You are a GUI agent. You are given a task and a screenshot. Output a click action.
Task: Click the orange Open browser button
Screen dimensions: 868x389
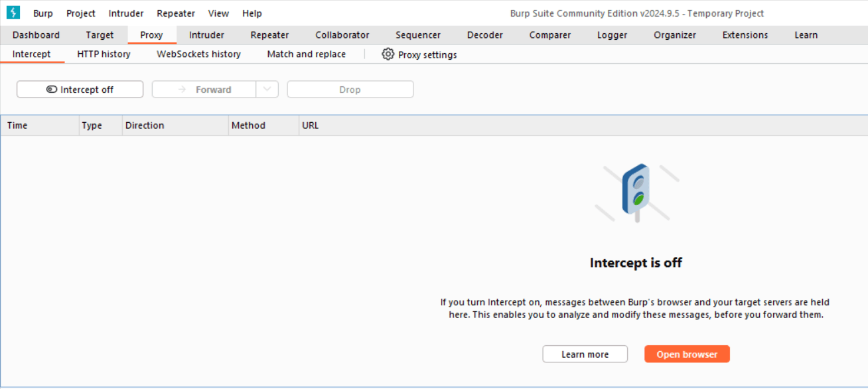tap(687, 354)
